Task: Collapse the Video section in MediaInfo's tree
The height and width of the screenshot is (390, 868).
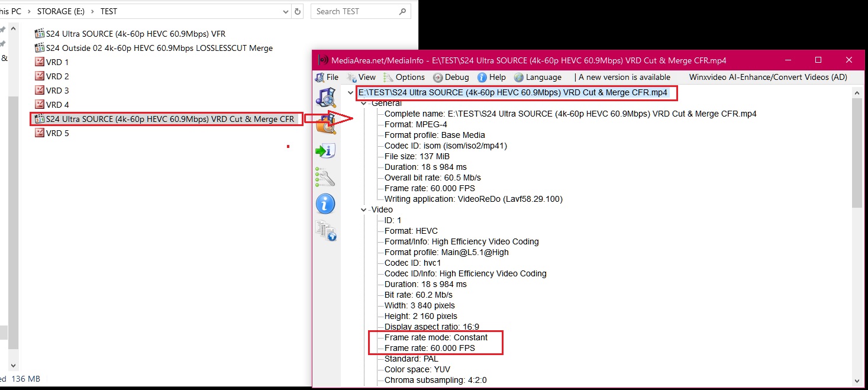Action: 364,209
